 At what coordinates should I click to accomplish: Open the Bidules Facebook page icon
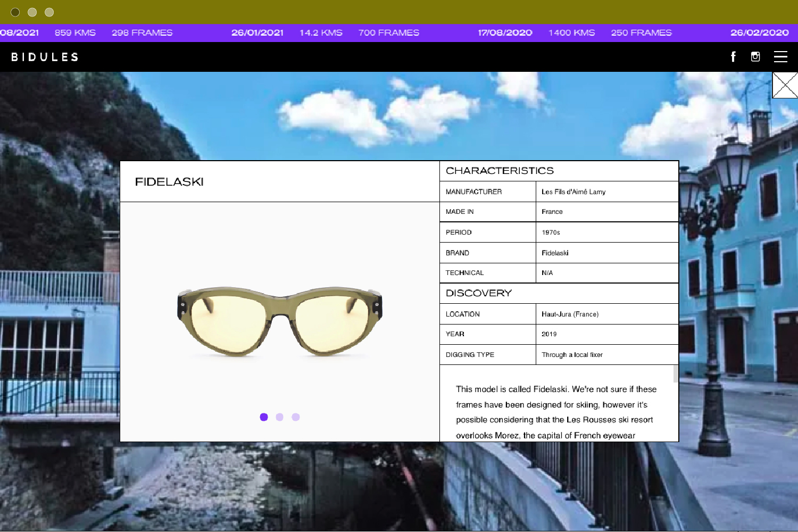click(x=733, y=56)
